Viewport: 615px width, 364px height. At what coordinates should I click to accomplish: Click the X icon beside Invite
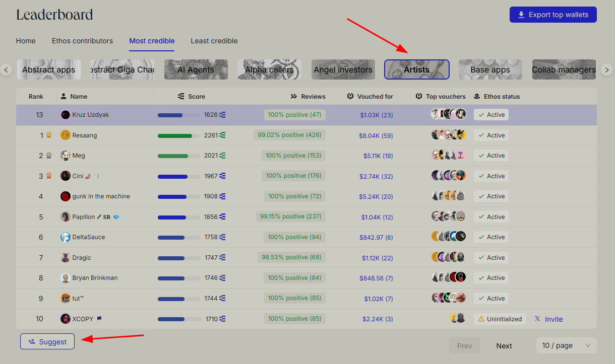click(x=537, y=319)
